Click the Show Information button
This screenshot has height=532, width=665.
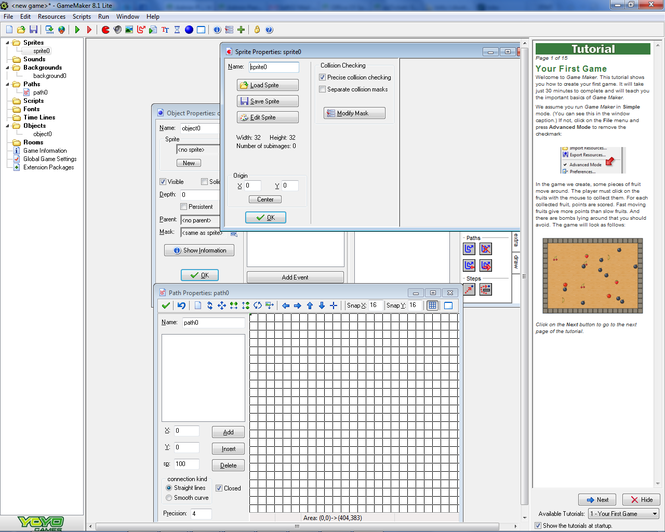199,250
